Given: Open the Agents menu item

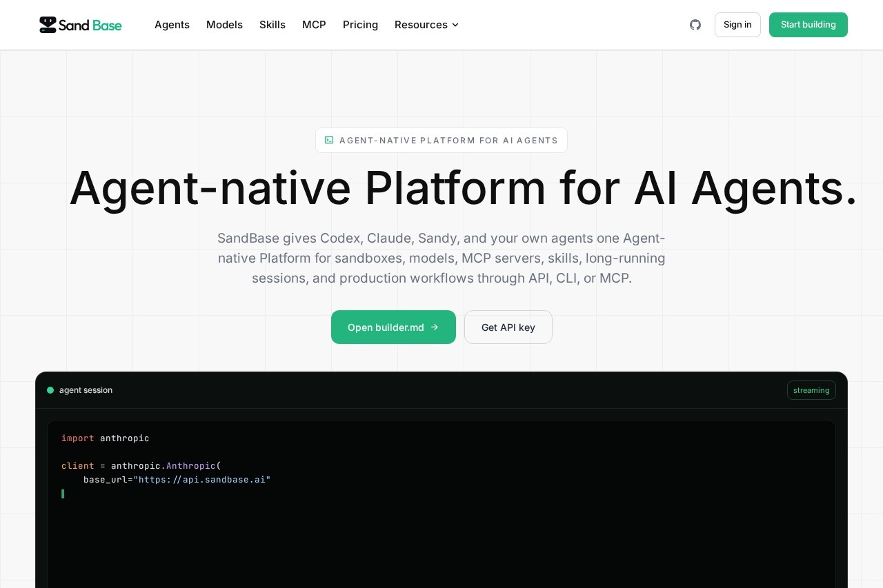Looking at the screenshot, I should point(172,25).
